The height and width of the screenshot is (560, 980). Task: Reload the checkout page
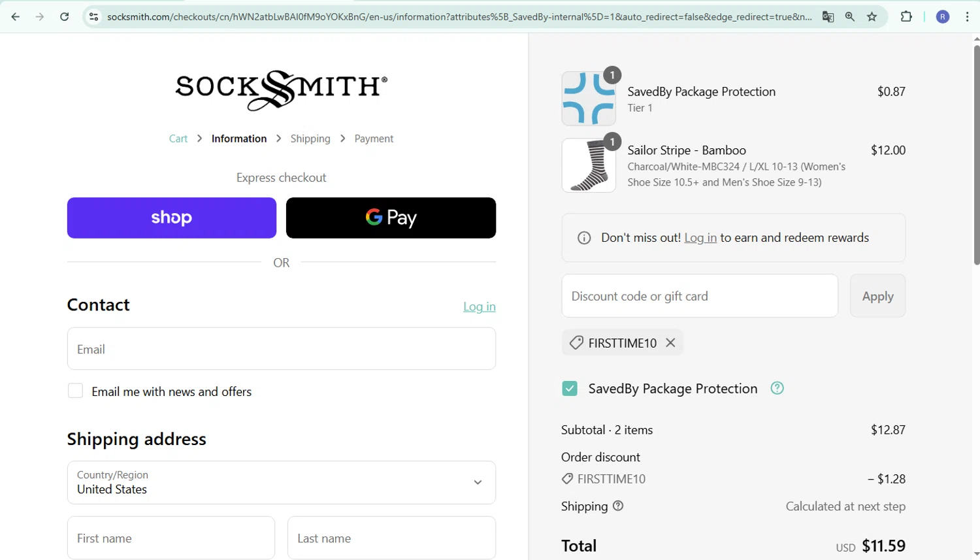click(x=64, y=17)
